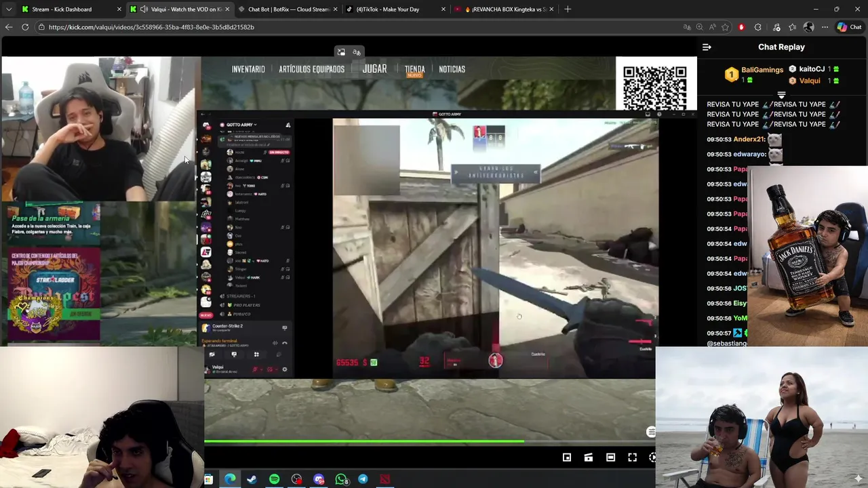Open the red ad blocker extension
The image size is (868, 488).
point(741,27)
